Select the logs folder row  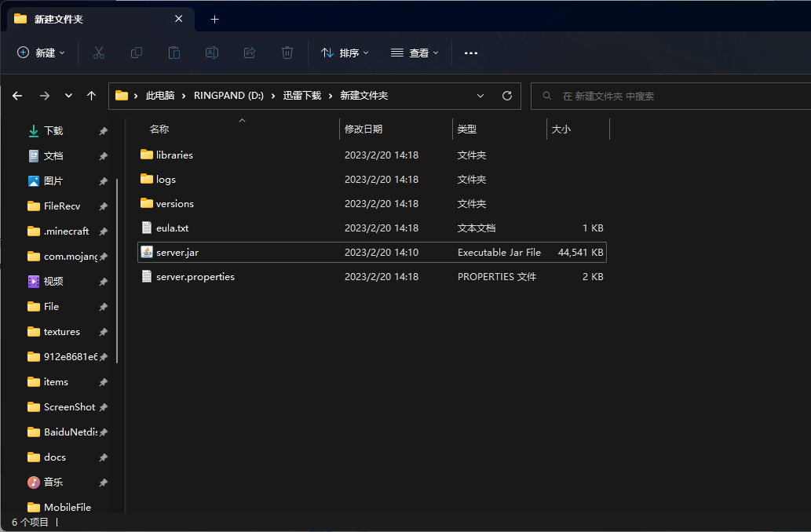pyautogui.click(x=372, y=180)
